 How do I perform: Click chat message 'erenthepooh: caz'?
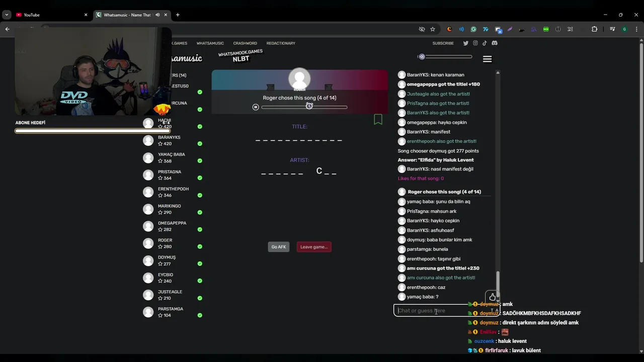(x=426, y=288)
